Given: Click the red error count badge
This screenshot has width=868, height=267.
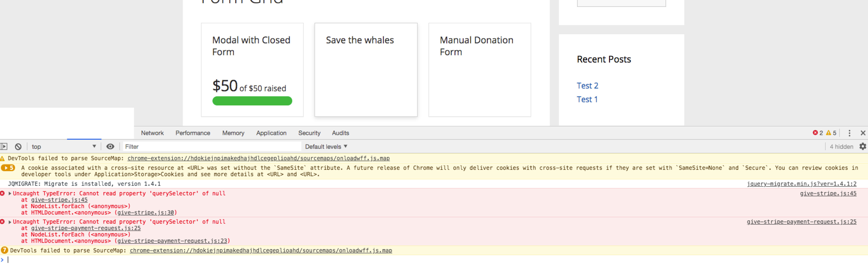Looking at the screenshot, I should (818, 133).
